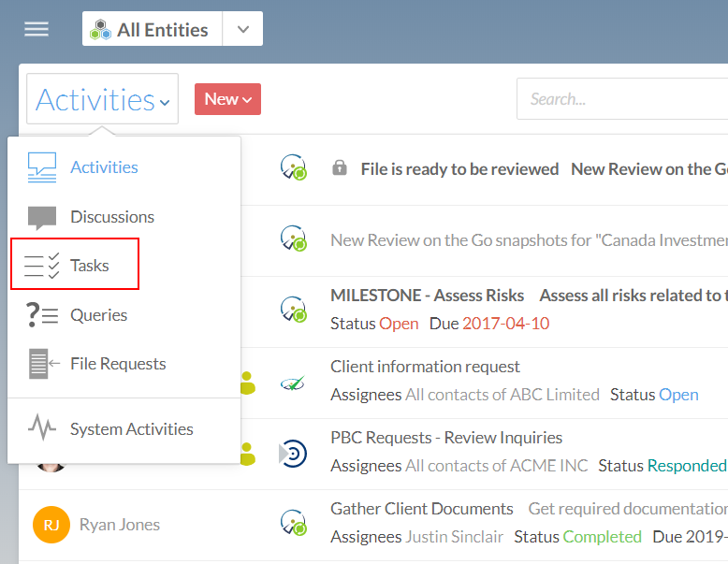This screenshot has height=564, width=728.
Task: Open the File is ready to be reviewed activity
Action: [459, 169]
